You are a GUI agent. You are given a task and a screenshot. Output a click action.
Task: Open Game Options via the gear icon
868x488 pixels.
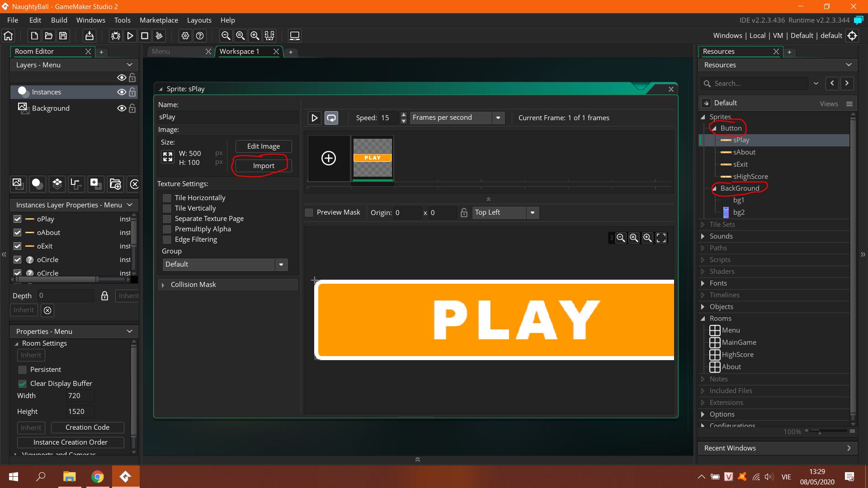[x=185, y=36]
